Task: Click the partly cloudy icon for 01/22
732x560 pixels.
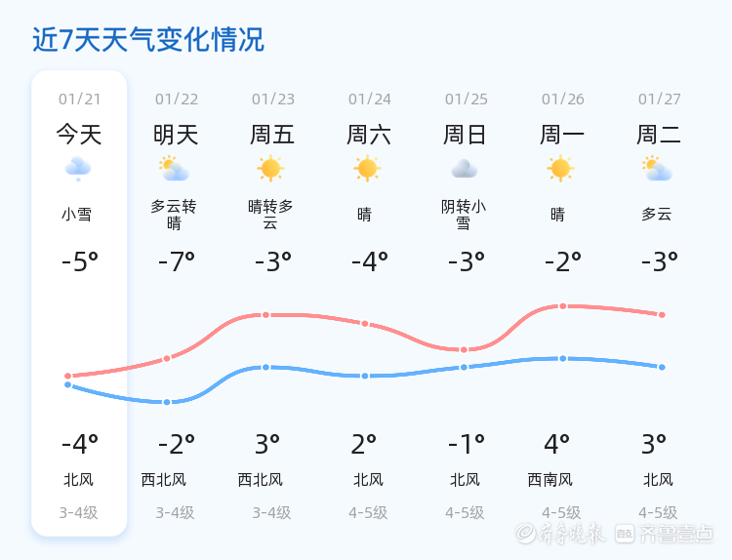Action: click(175, 169)
